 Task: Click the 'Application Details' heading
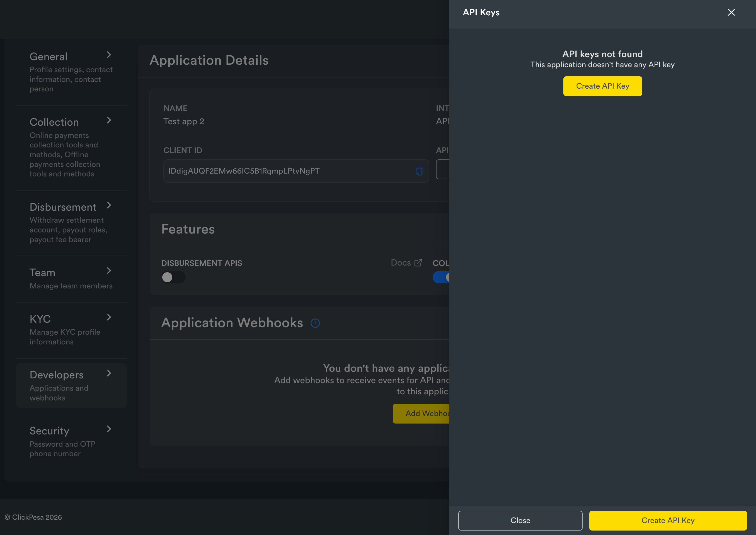(x=209, y=60)
